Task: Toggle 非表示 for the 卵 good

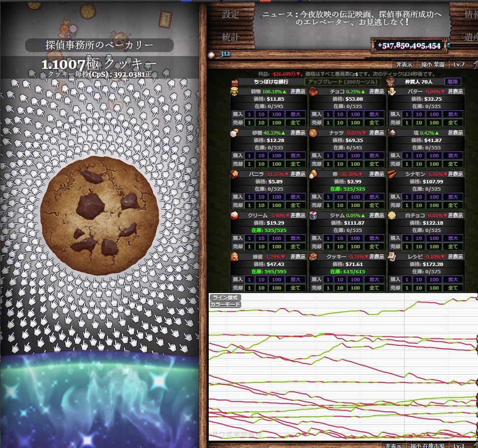Action: point(377,174)
